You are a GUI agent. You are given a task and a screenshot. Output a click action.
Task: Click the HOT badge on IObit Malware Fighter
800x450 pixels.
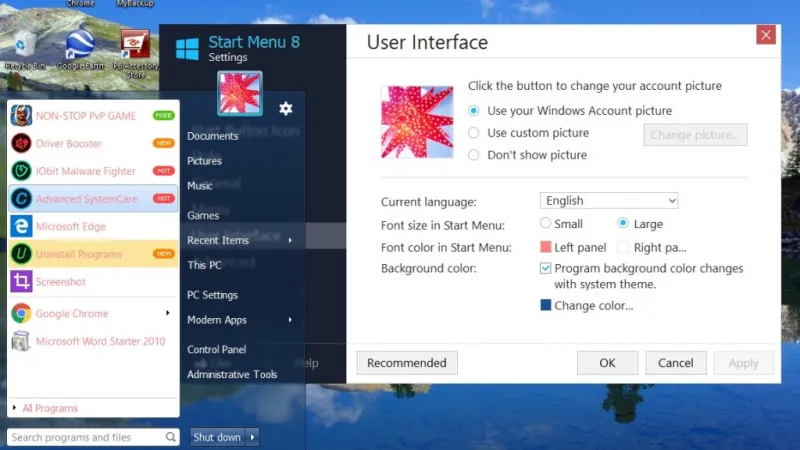tap(163, 171)
